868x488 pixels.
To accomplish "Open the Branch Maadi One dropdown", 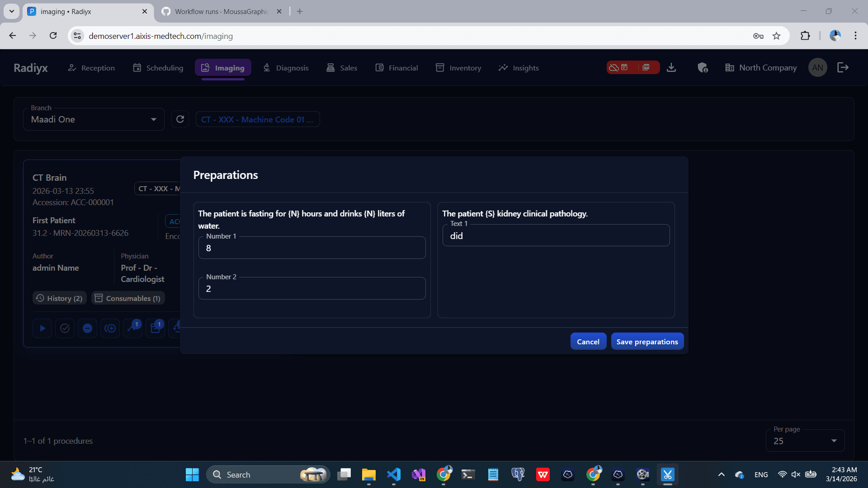I will coord(94,119).
